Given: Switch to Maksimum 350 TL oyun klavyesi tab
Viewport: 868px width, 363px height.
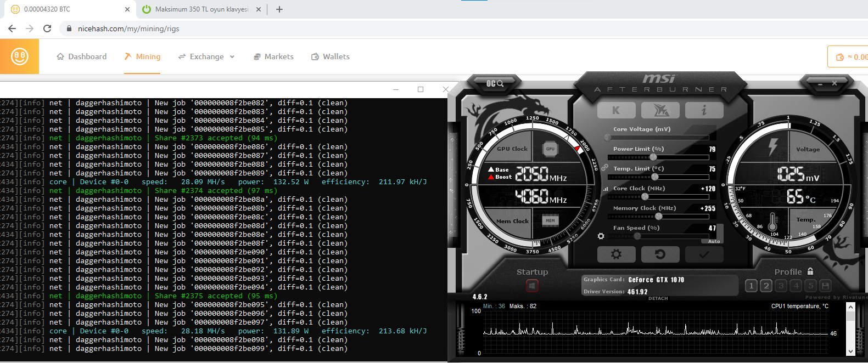Looking at the screenshot, I should [202, 9].
